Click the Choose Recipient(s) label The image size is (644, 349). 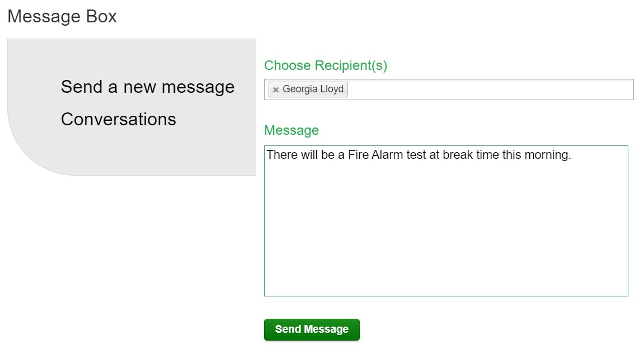click(326, 65)
